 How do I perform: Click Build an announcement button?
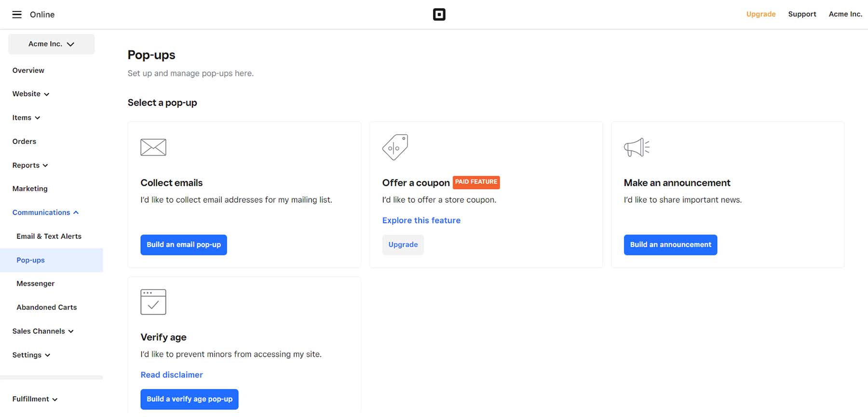pos(670,245)
